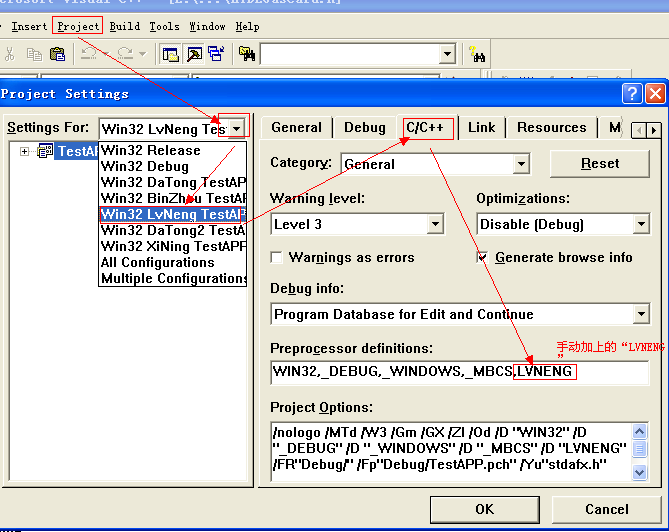Toggle the Workspace window toolbar icon
This screenshot has width=669, height=532.
coord(171,54)
